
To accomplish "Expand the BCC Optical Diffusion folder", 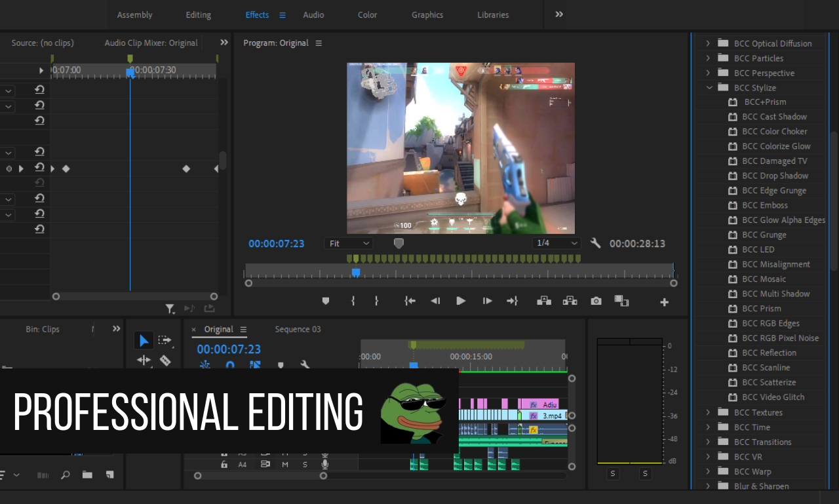I will pos(708,43).
